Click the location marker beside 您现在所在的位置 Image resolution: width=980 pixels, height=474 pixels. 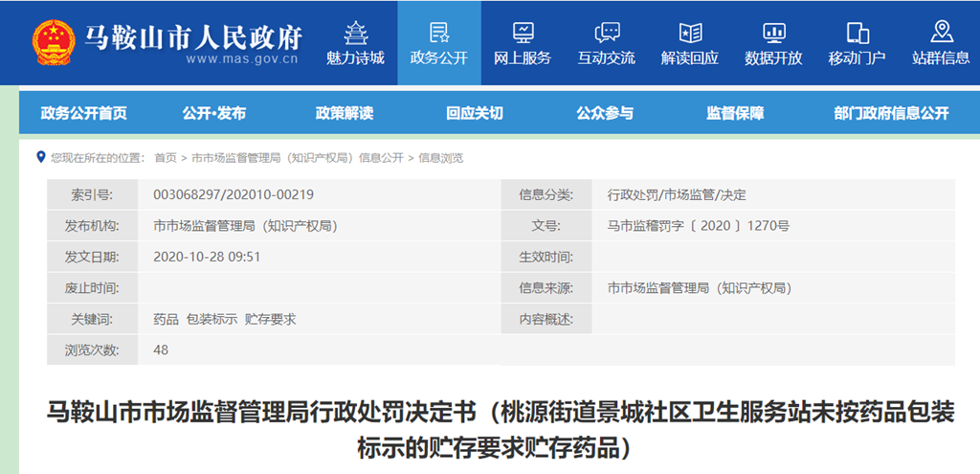(40, 157)
